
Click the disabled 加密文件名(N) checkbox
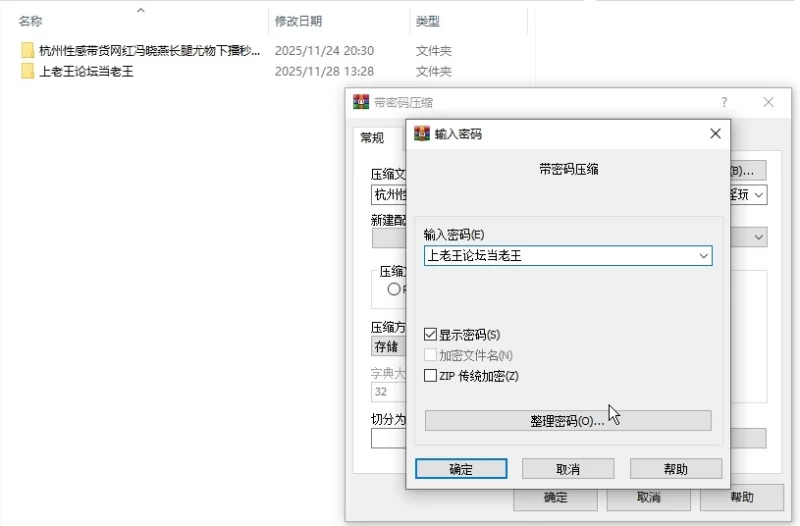[x=430, y=355]
